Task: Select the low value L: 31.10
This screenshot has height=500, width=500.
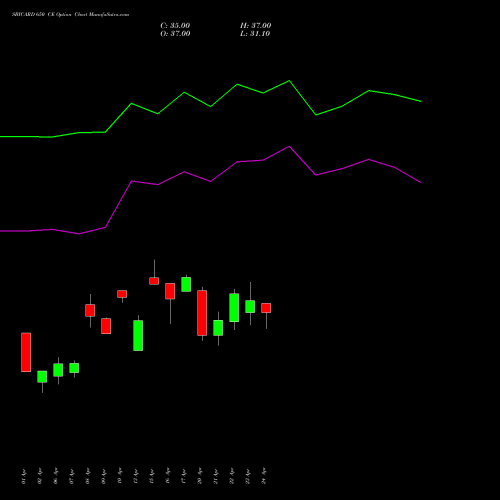Action: click(x=255, y=34)
